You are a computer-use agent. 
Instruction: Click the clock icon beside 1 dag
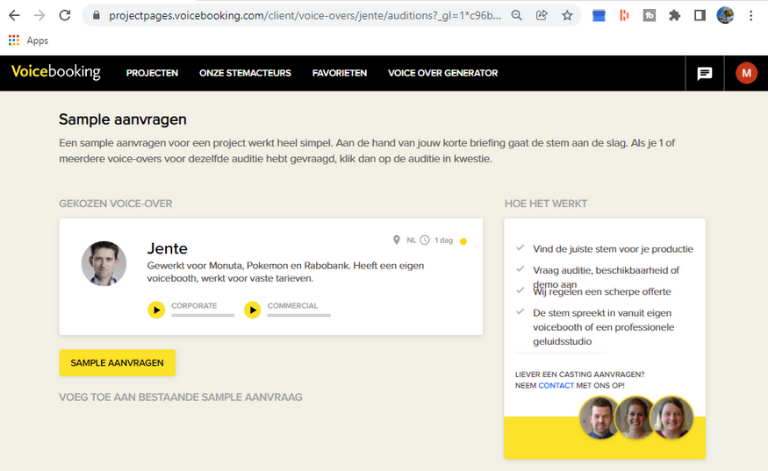425,240
